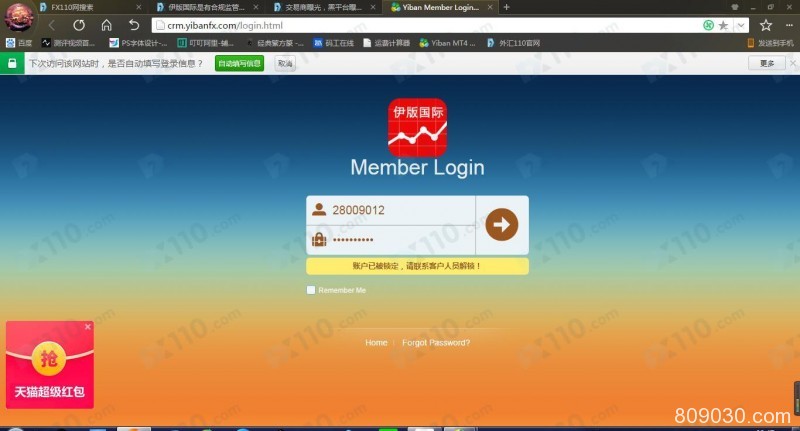Open address bar dropdown arrow

pyautogui.click(x=741, y=25)
